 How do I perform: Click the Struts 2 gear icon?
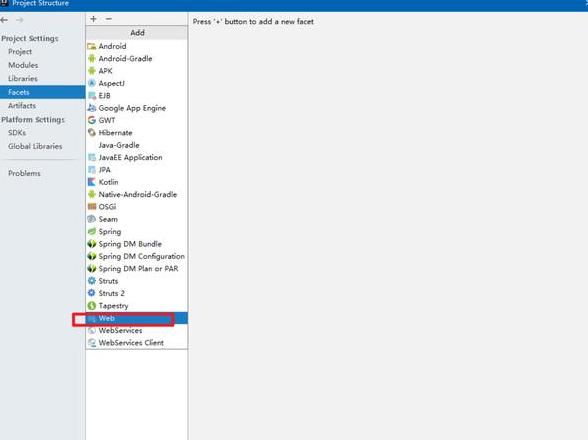[x=92, y=293]
